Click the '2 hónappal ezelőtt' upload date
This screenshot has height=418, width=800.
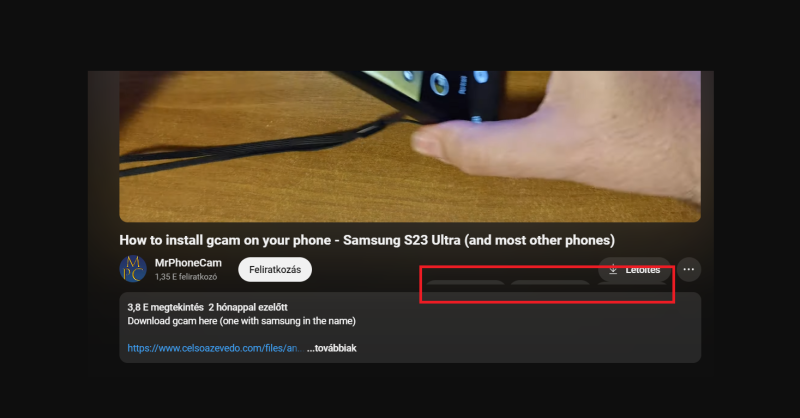tap(248, 307)
